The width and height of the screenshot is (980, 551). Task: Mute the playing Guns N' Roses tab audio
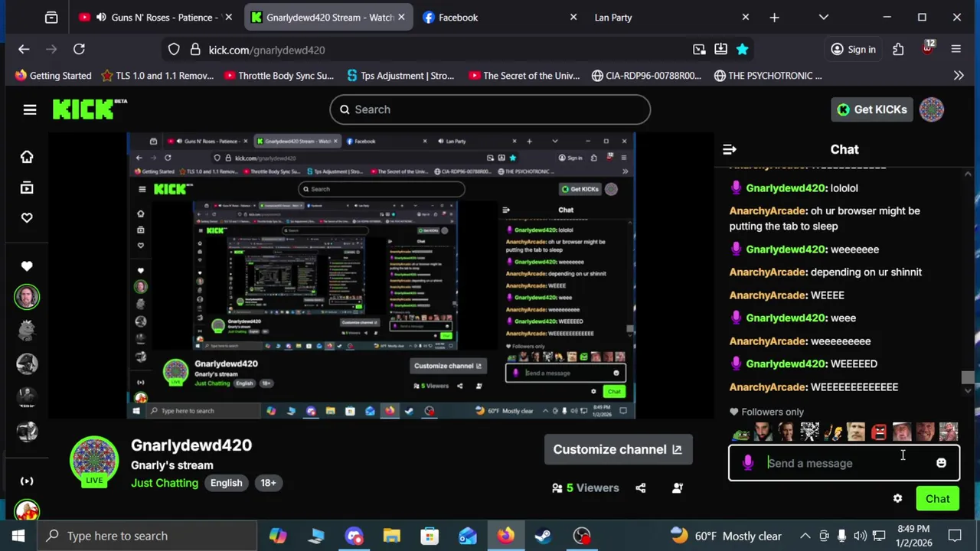click(101, 17)
